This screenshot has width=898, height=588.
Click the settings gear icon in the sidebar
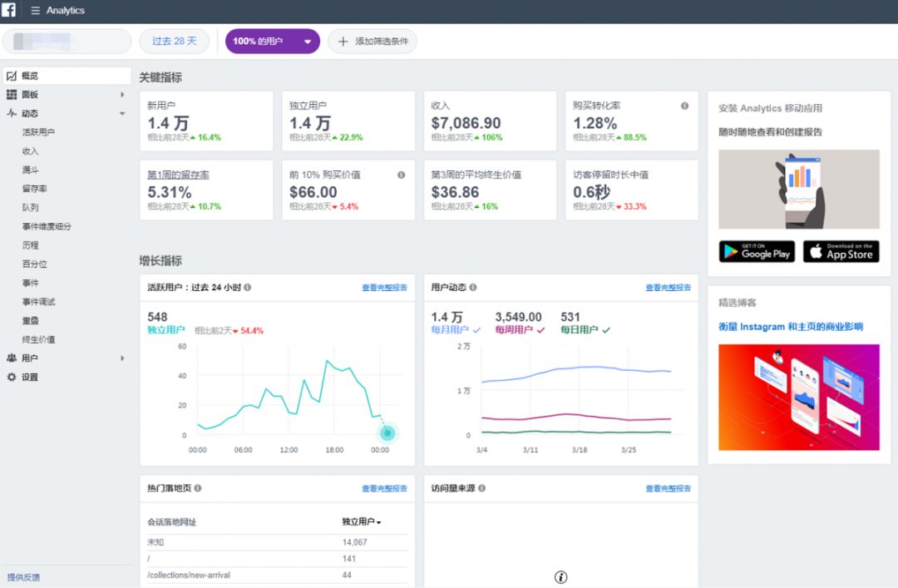pos(12,377)
